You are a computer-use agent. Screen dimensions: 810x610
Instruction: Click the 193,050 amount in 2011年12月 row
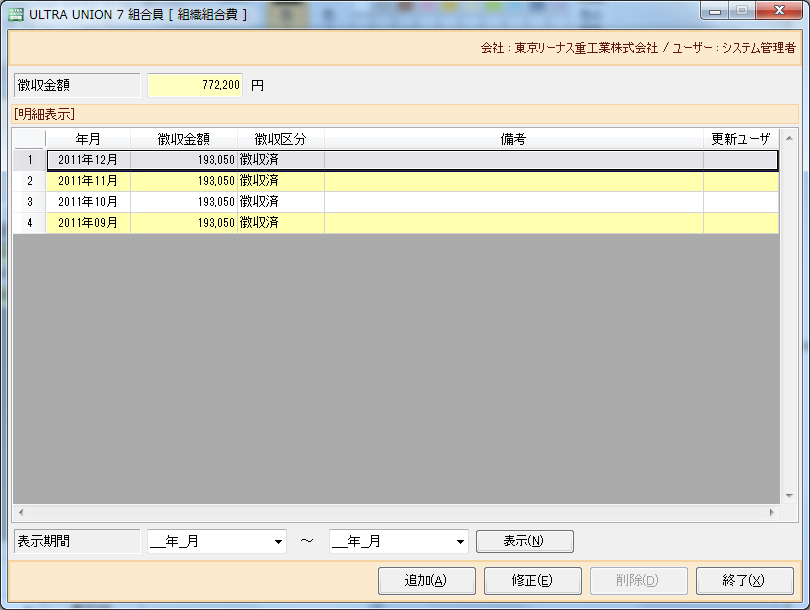tap(184, 160)
